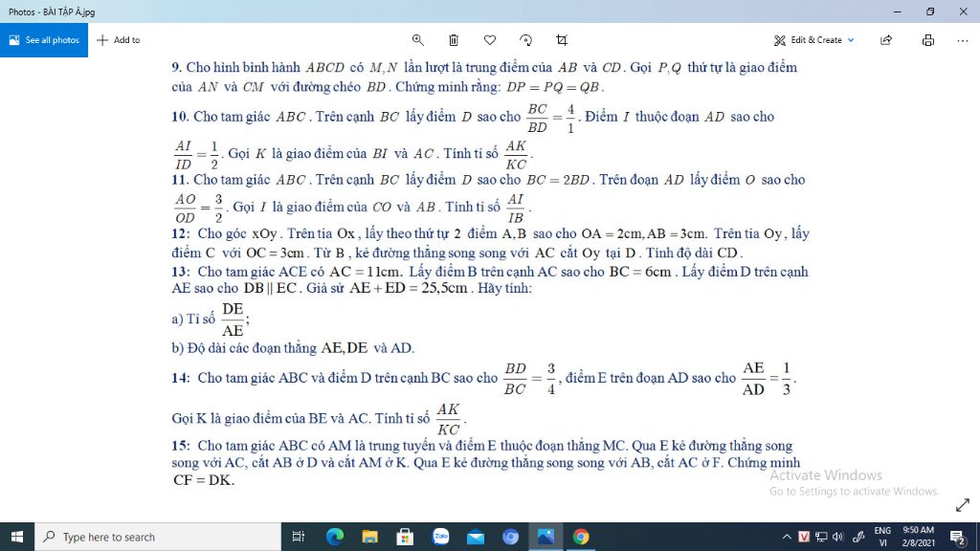Open the network tray icon
This screenshot has height=551, width=980.
pyautogui.click(x=821, y=537)
